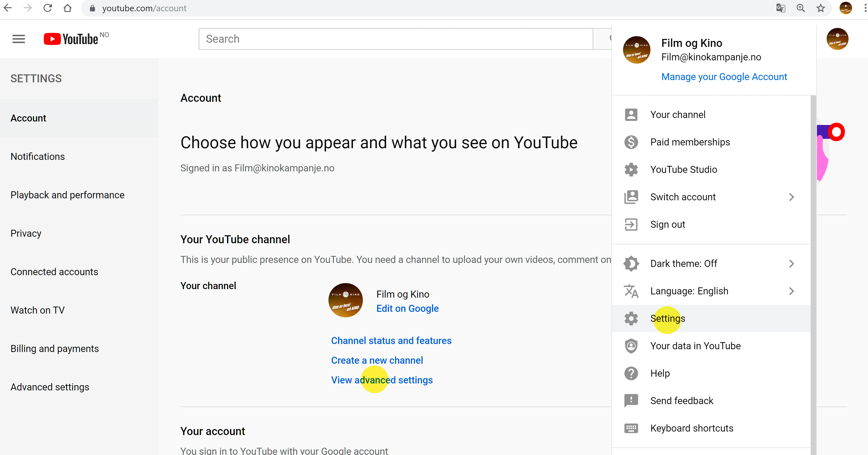Open the hamburger guide menu

pyautogui.click(x=18, y=39)
